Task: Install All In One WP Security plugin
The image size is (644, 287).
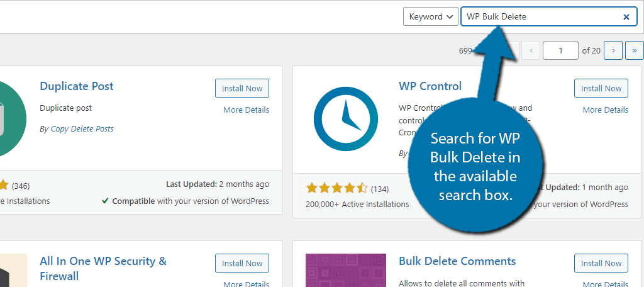Action: point(242,264)
